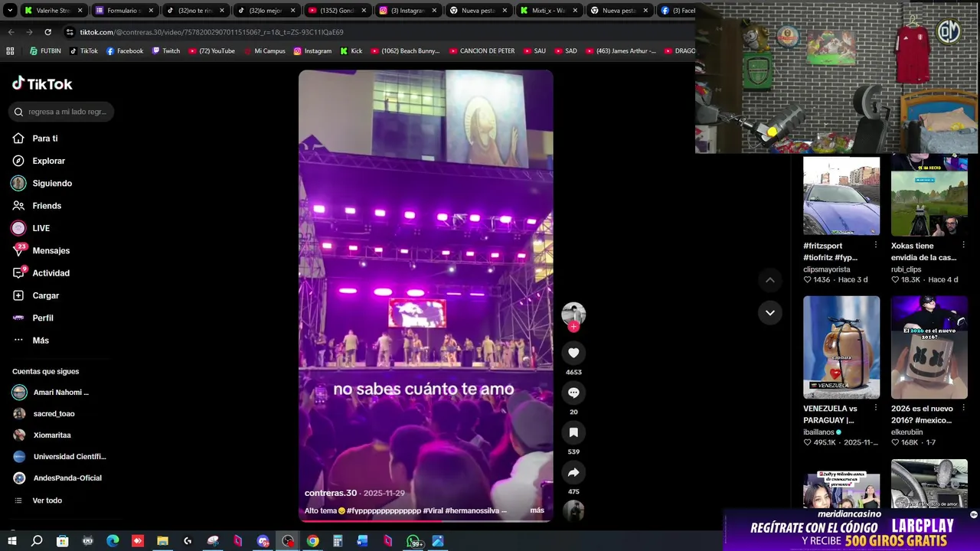Switch to the Mixti_x Kick tab
The image size is (980, 551).
pos(550,11)
